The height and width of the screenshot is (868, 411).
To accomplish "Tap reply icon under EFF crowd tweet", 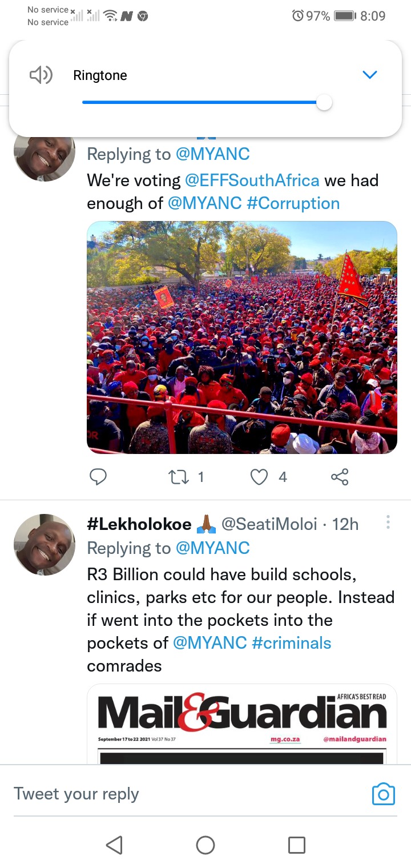I will [x=98, y=477].
